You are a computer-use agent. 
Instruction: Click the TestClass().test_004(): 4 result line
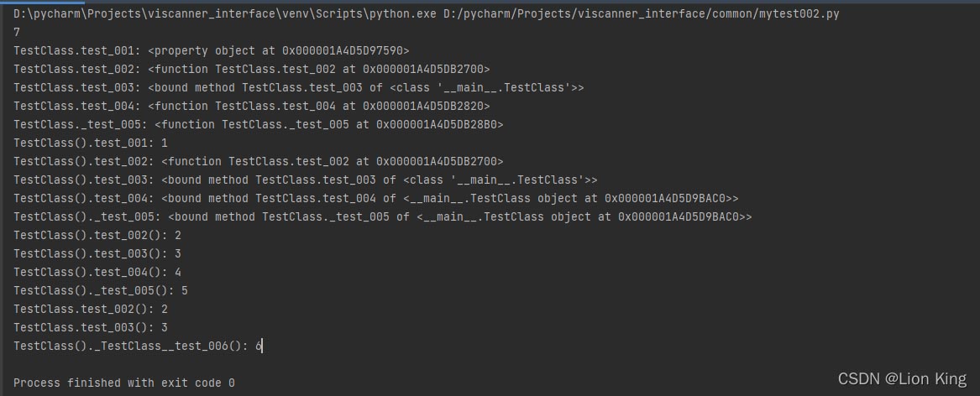coord(97,272)
